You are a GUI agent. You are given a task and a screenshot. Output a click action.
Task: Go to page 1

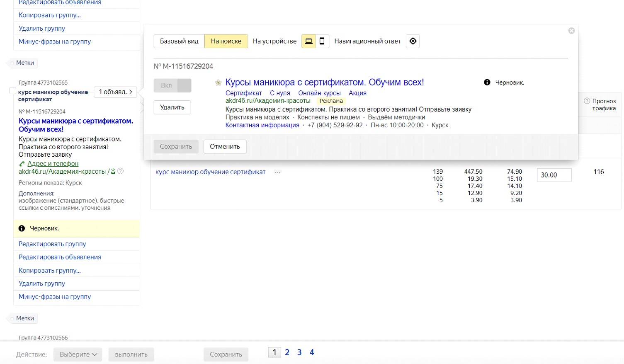[274, 352]
